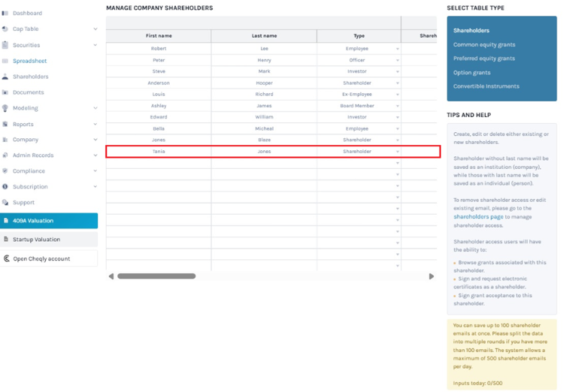Follow the shareholders page link

click(x=478, y=216)
